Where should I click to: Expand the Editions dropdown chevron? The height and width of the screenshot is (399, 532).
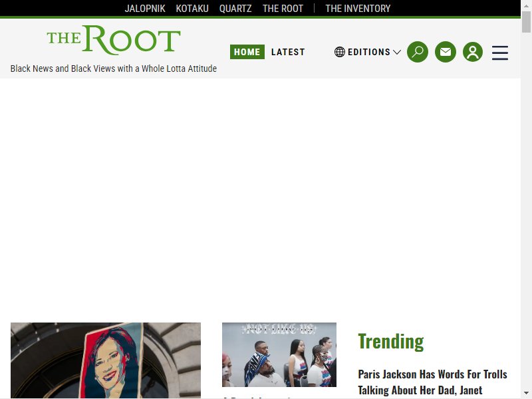coord(397,53)
